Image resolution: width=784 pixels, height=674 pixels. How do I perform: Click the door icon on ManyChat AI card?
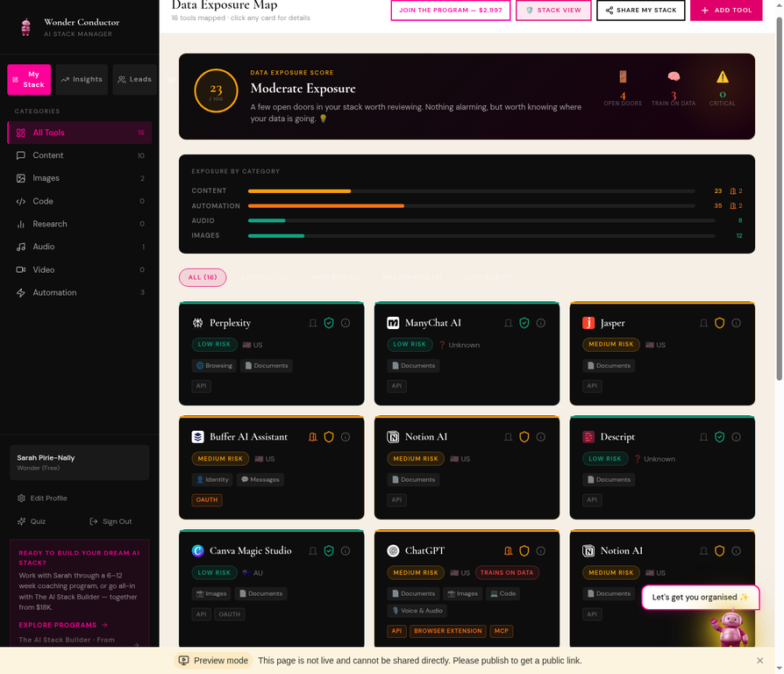pos(508,323)
